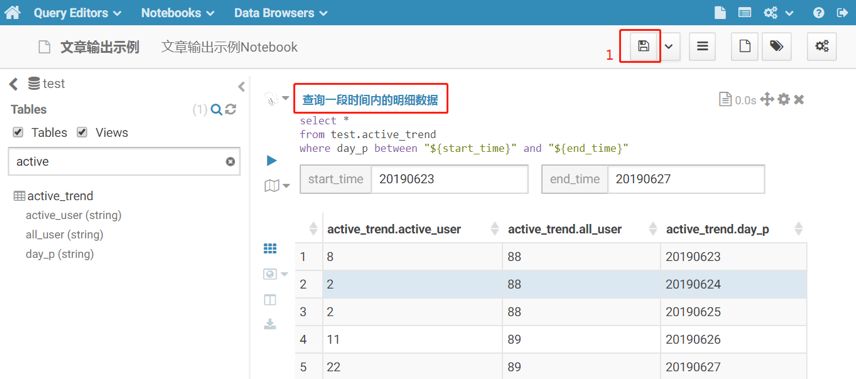Viewport: 856px width, 379px height.
Task: Select active_user value 22
Action: pos(412,366)
